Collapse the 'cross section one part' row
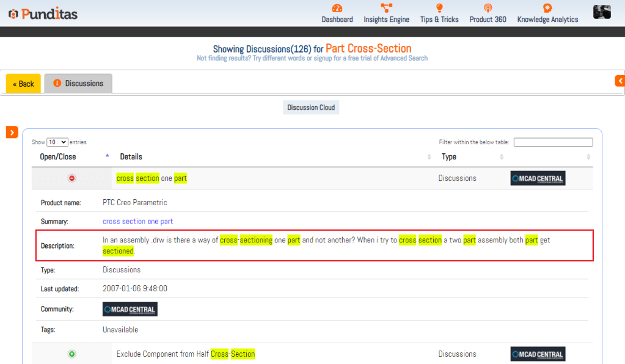This screenshot has width=625, height=364. pos(71,178)
